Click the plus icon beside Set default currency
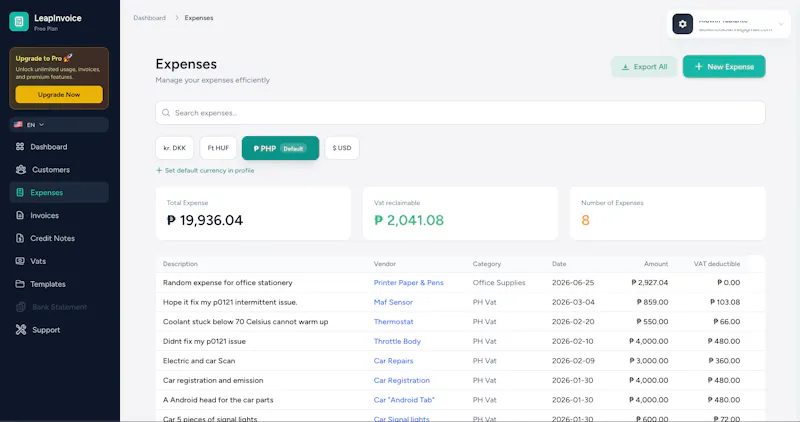 click(x=159, y=170)
